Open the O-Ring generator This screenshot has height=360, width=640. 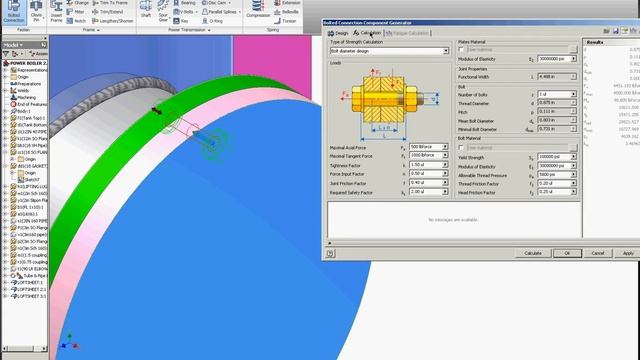point(212,21)
